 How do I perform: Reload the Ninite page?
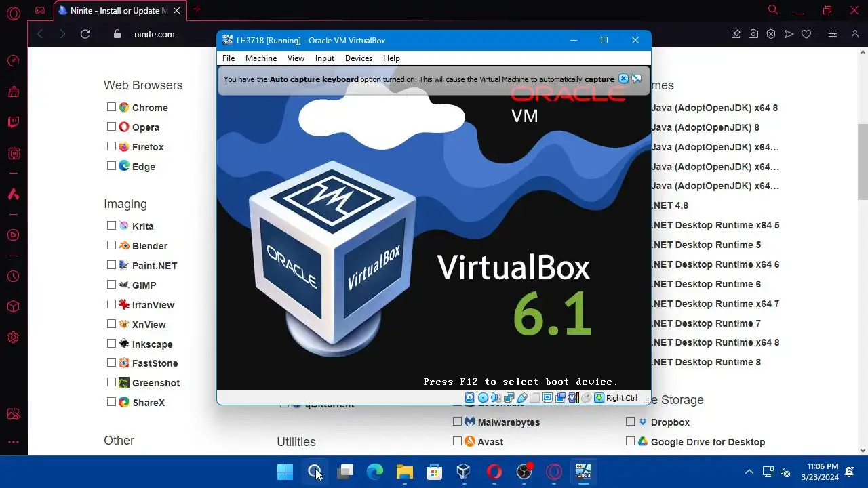pyautogui.click(x=85, y=34)
